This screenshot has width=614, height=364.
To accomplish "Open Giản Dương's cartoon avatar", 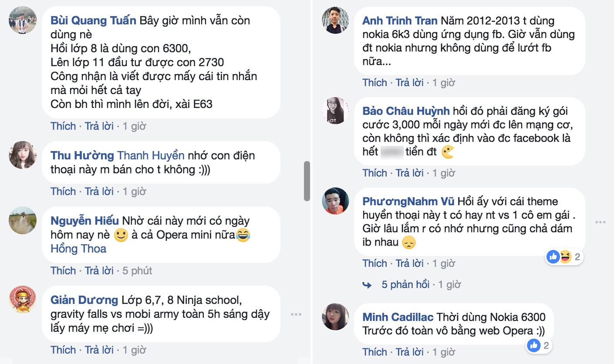I will pyautogui.click(x=22, y=299).
